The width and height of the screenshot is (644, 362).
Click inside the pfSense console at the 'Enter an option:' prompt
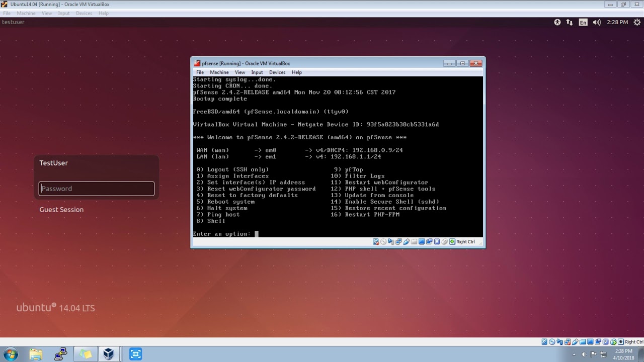(257, 234)
